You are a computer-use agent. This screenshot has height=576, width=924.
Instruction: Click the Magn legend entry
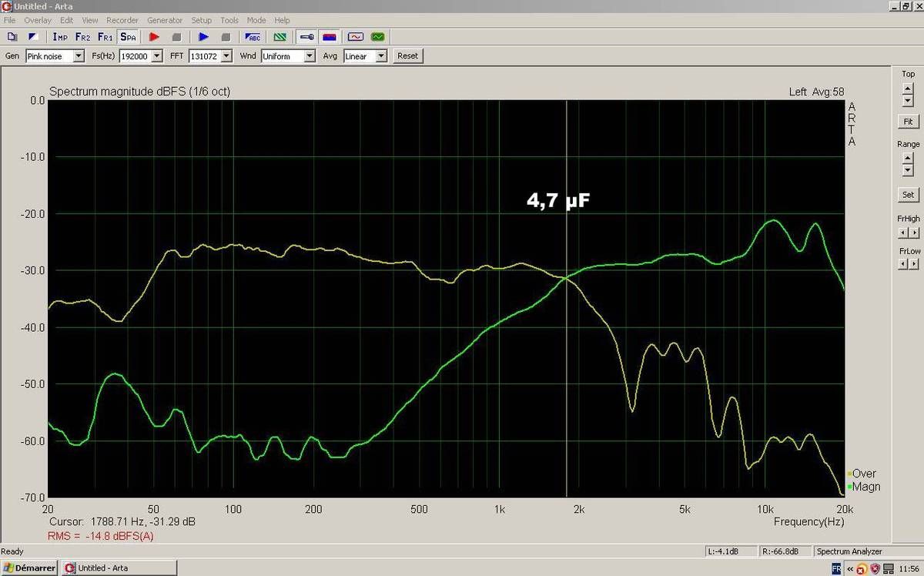(864, 487)
